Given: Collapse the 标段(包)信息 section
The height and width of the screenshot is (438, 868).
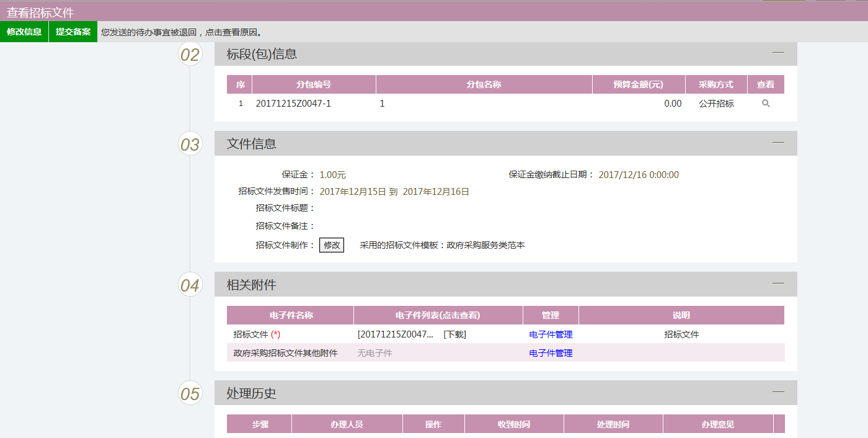Looking at the screenshot, I should tap(778, 53).
